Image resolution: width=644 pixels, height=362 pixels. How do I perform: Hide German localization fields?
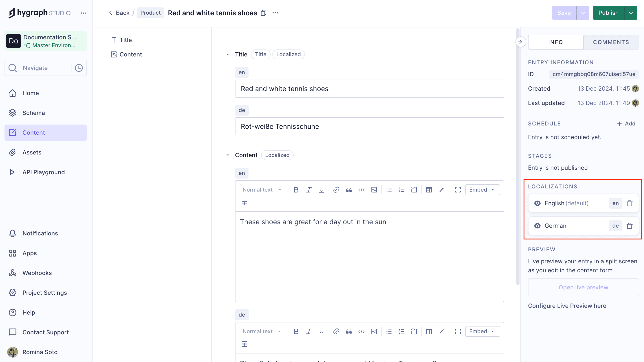click(537, 226)
